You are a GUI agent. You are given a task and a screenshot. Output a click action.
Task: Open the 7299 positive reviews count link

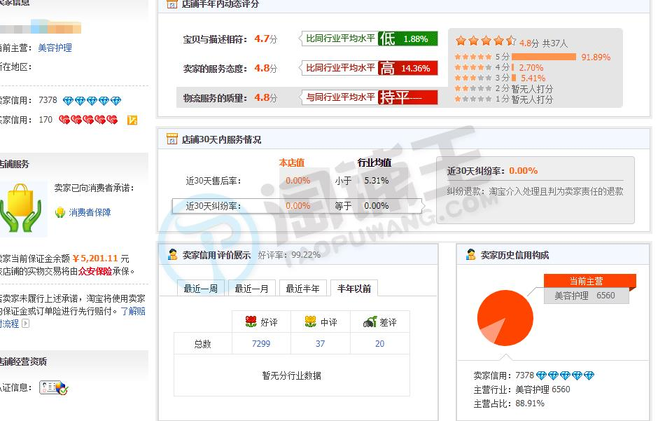pos(260,344)
